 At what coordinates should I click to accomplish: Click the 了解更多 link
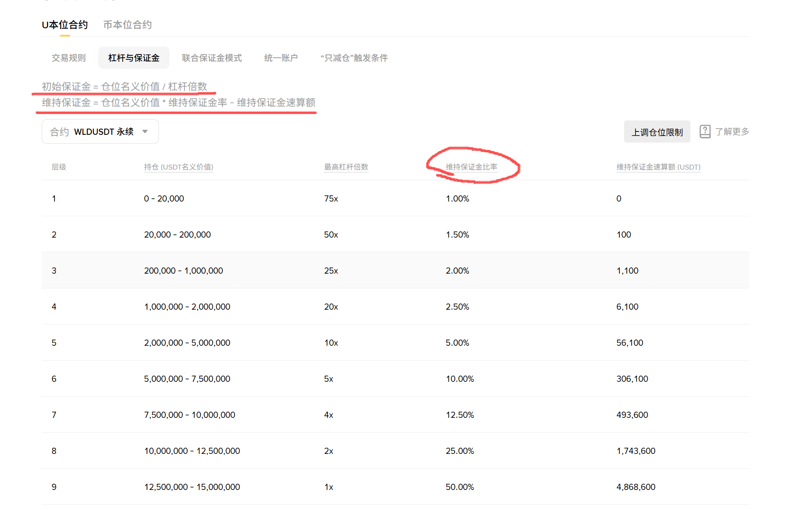pos(732,131)
